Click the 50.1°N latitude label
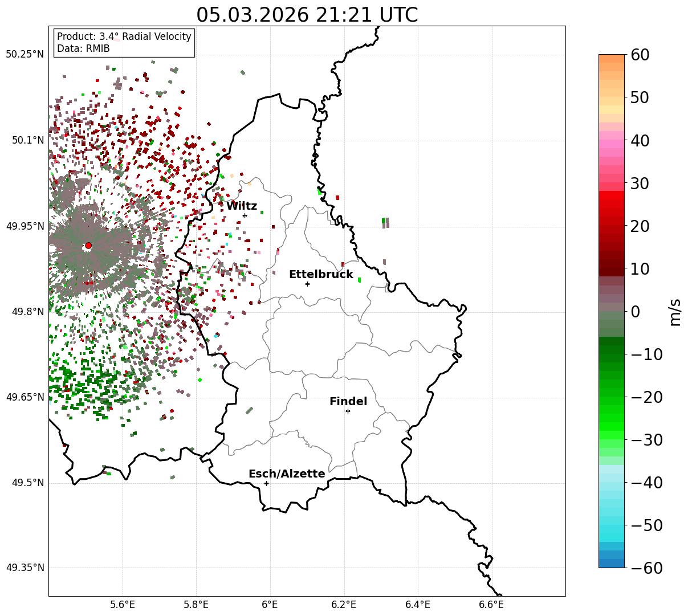The height and width of the screenshot is (616, 688). pyautogui.click(x=27, y=140)
